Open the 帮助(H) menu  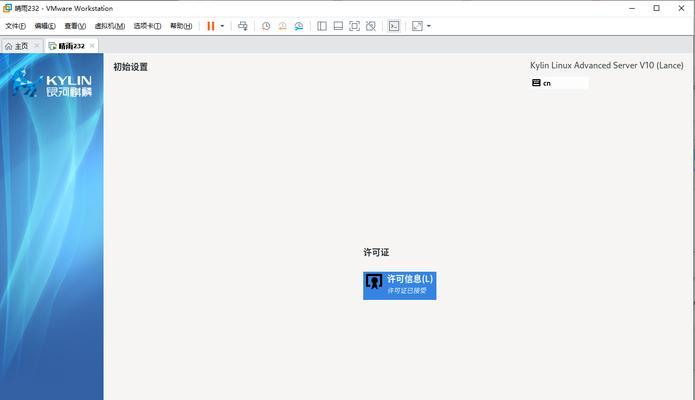click(181, 26)
